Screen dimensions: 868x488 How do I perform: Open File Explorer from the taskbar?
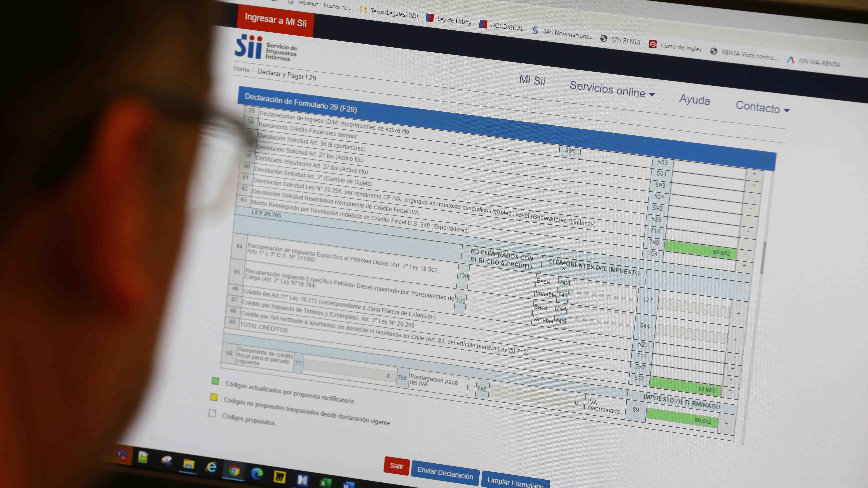[189, 464]
